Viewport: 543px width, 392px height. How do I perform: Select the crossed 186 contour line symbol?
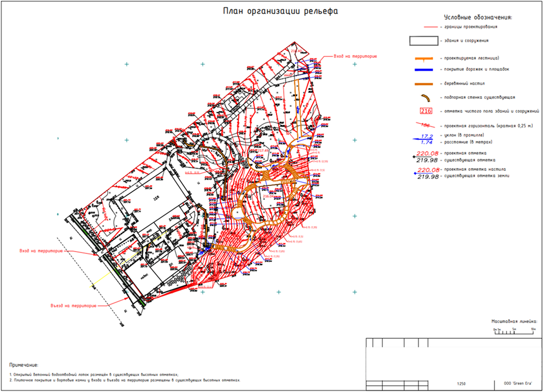[425, 126]
